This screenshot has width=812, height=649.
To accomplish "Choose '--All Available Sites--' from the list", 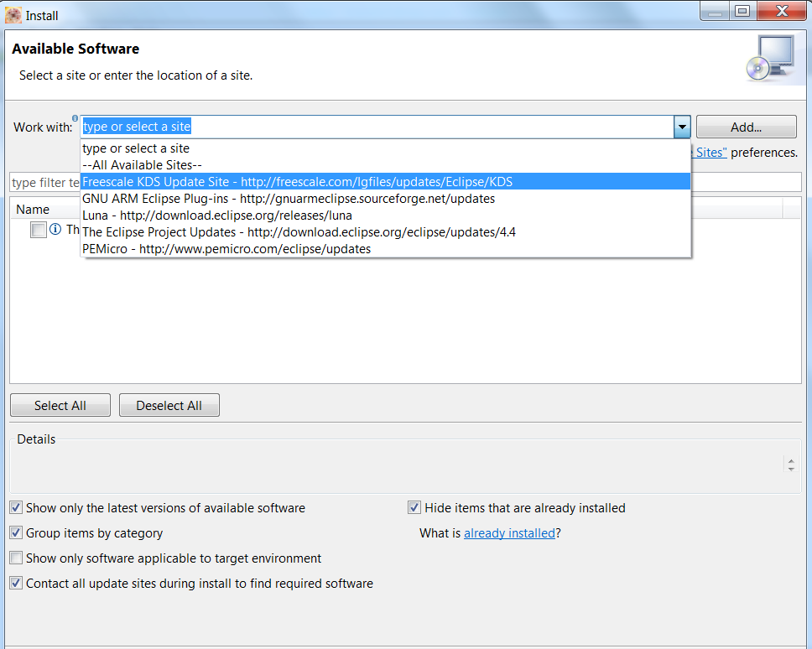I will (x=386, y=165).
